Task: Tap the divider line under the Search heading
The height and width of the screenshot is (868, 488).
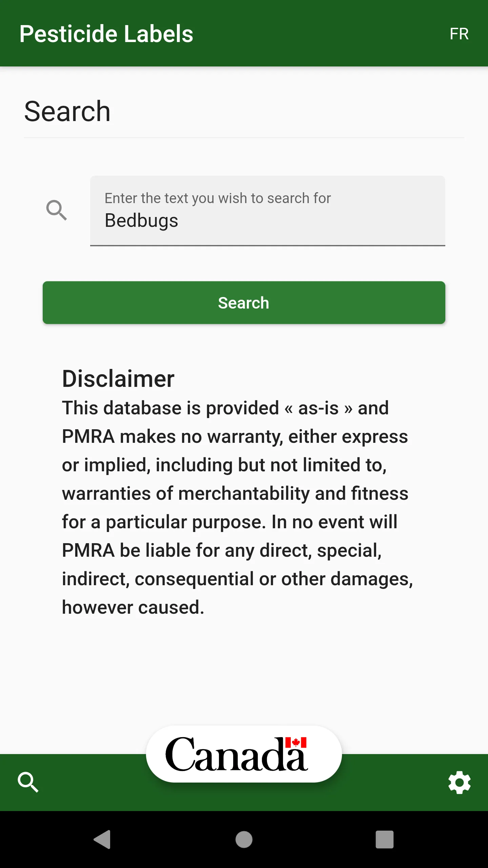Action: (x=244, y=138)
